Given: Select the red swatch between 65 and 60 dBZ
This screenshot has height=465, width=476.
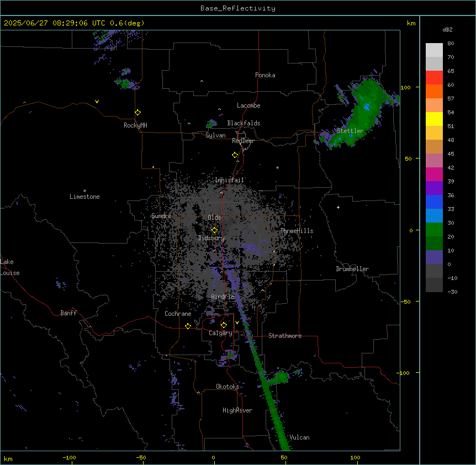Looking at the screenshot, I should tap(434, 78).
